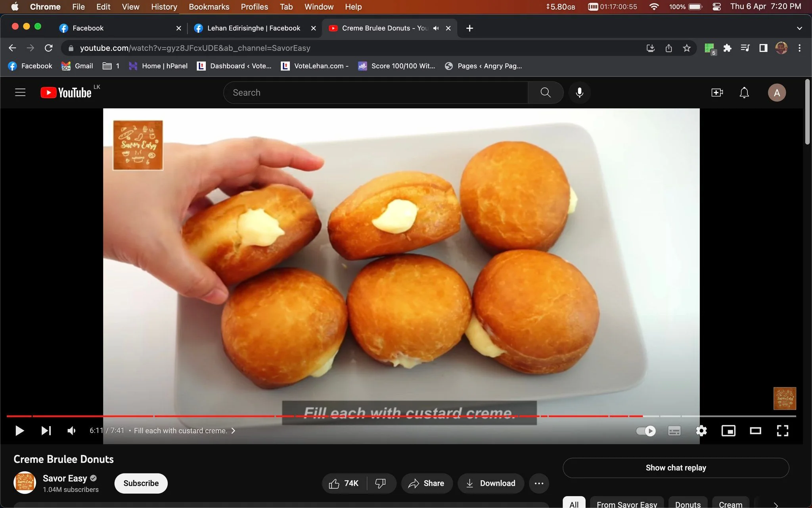Open YouTube notifications bell

(x=744, y=92)
